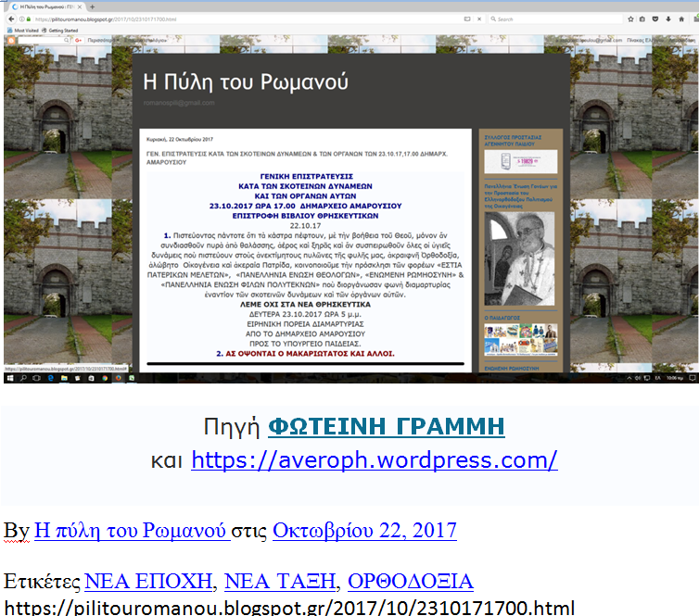The height and width of the screenshot is (616, 699).
Task: Click the Windows Start button in the taskbar
Action: 8,379
